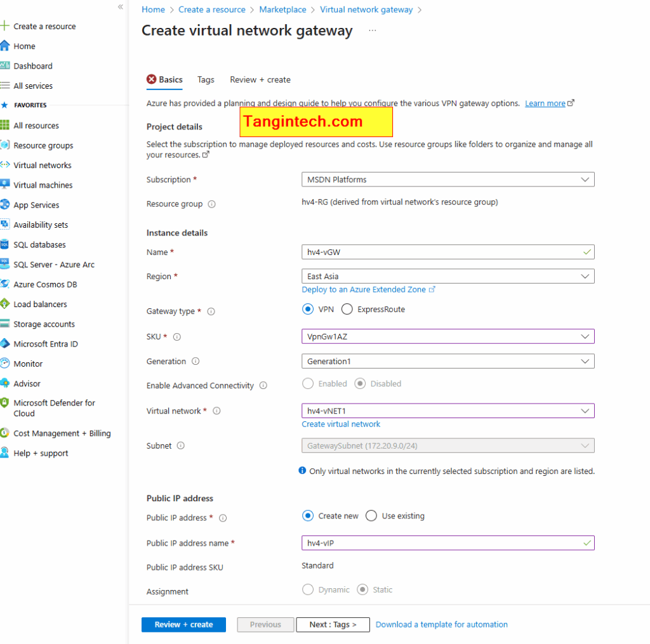Choose Create new public IP address
Screen dimensions: 650x644
[x=308, y=516]
